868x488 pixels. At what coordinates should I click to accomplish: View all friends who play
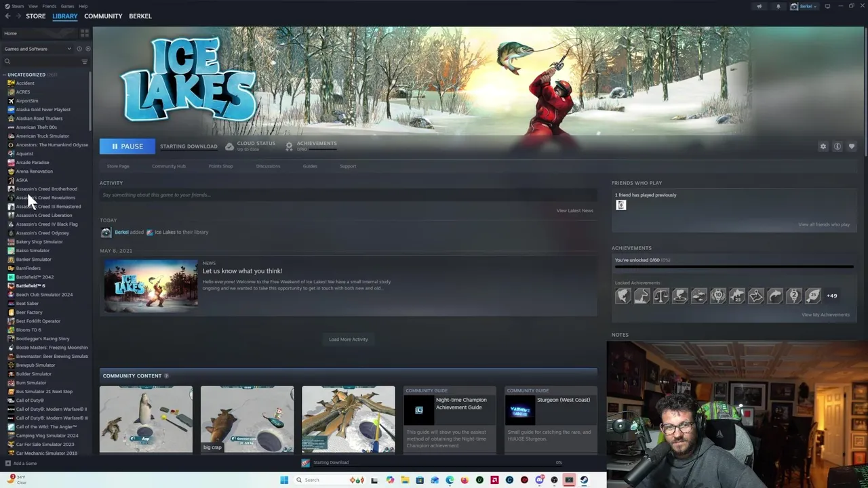pyautogui.click(x=824, y=224)
